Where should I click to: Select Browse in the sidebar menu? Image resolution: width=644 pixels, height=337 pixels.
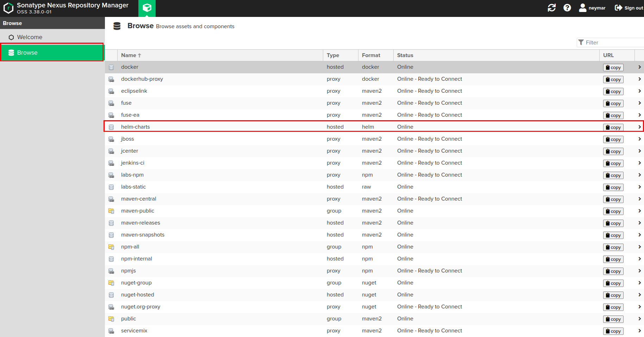[x=27, y=53]
